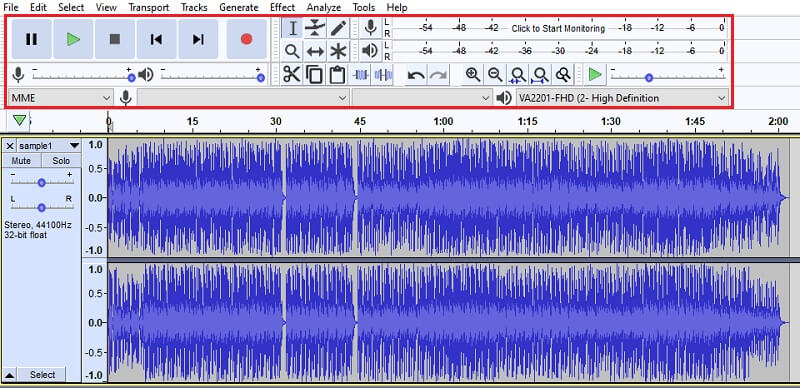Screen dimensions: 800x388
Task: Open the Effect menu
Action: point(282,7)
